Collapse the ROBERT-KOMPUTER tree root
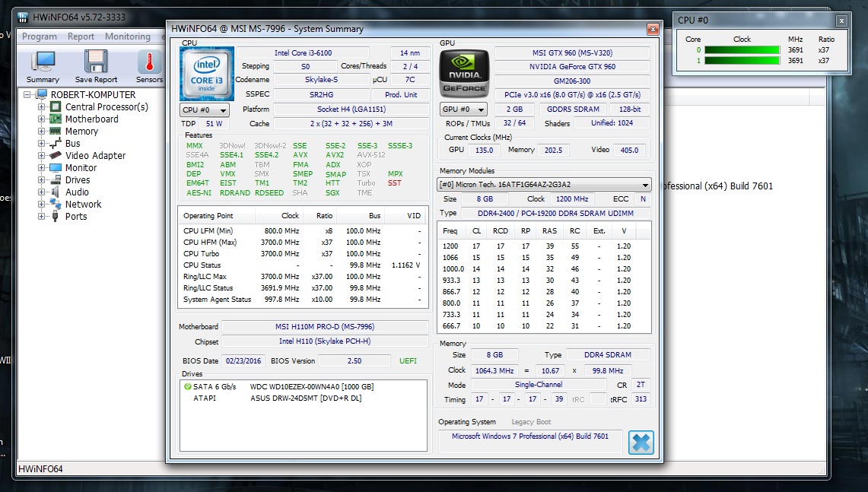 click(x=27, y=94)
